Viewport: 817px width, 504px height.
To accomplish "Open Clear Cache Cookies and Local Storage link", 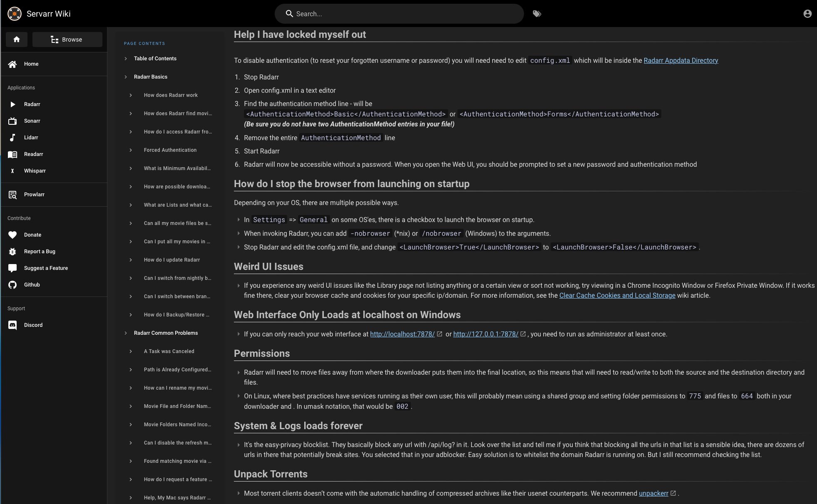I will 617,295.
